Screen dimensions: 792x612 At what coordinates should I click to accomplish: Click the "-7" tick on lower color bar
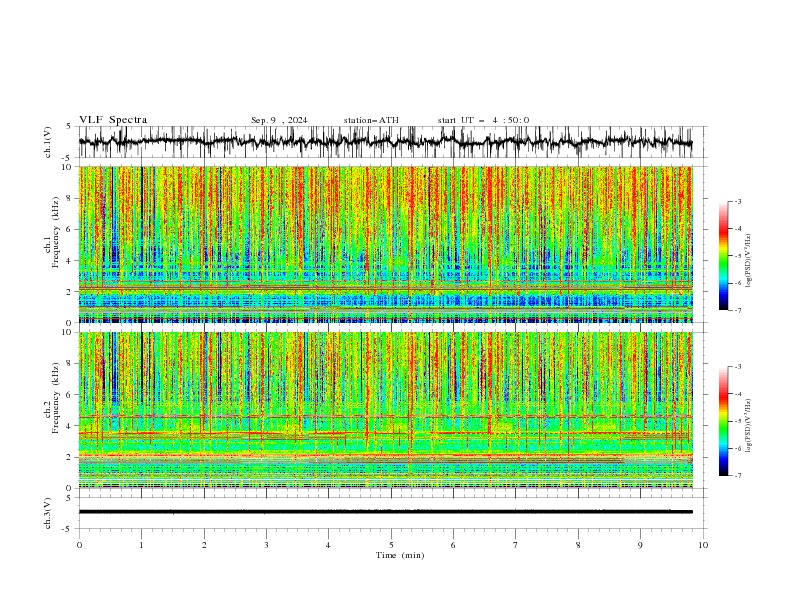(738, 476)
